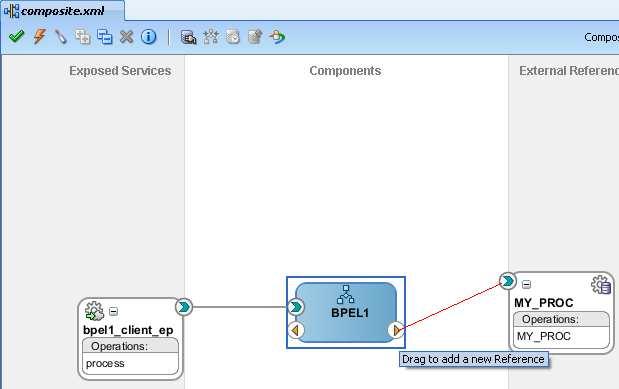Click the wire between bpel1_client_ep and BPEL1
Screen dimensions: 619x389
point(240,307)
